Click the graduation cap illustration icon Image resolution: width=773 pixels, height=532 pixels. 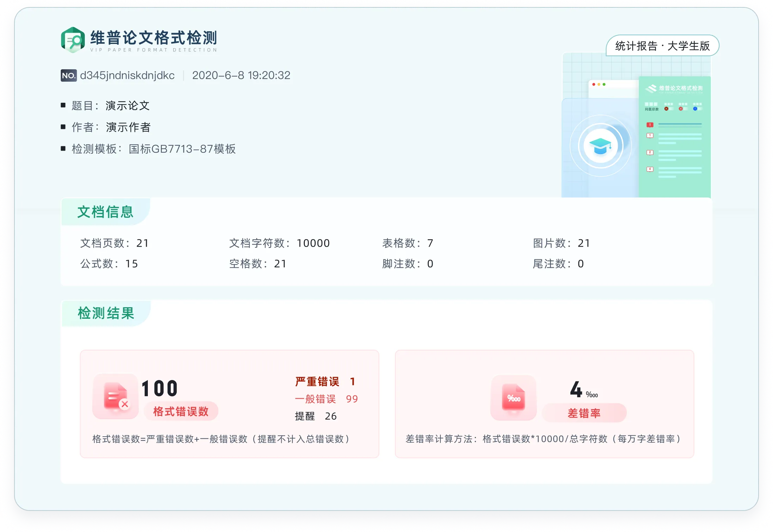pos(601,146)
